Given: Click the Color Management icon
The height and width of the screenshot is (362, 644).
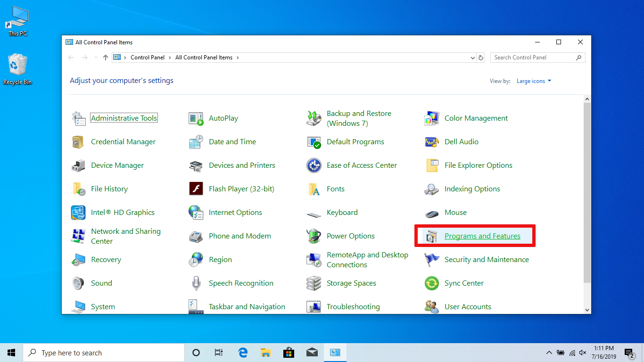Looking at the screenshot, I should coord(432,118).
